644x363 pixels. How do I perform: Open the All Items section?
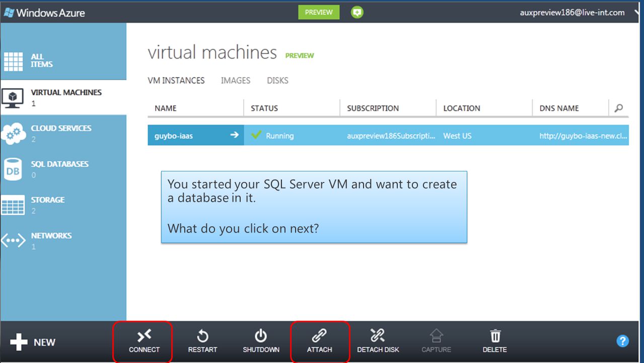[63, 61]
